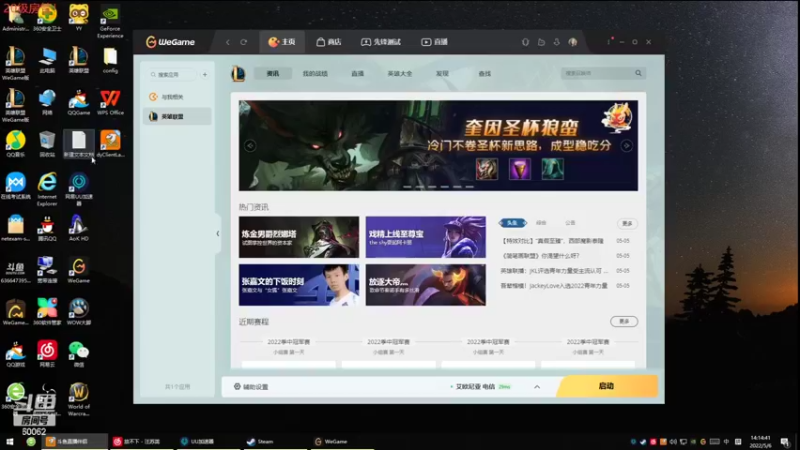This screenshot has width=800, height=450.
Task: Open the WeGame more-options menu icon
Action: [609, 42]
